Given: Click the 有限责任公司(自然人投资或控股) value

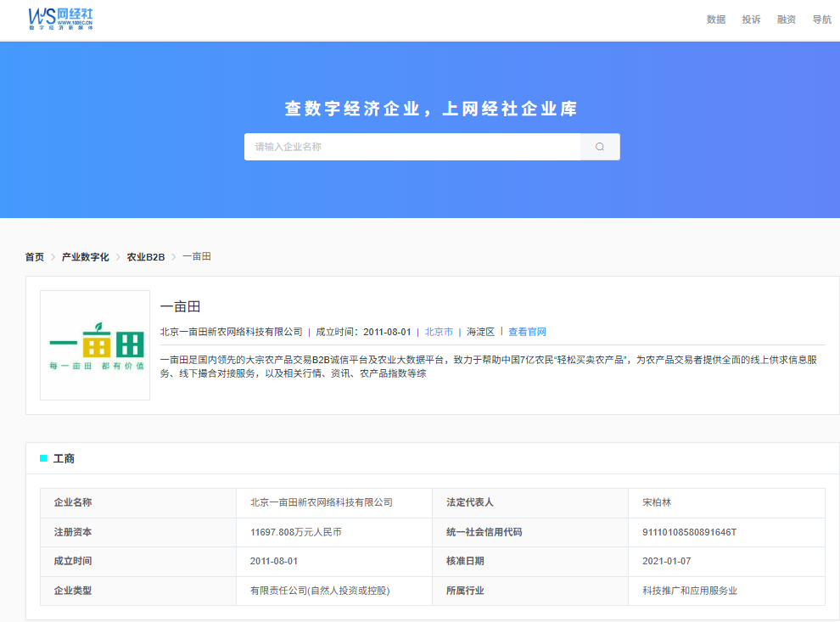Looking at the screenshot, I should pos(320,591).
